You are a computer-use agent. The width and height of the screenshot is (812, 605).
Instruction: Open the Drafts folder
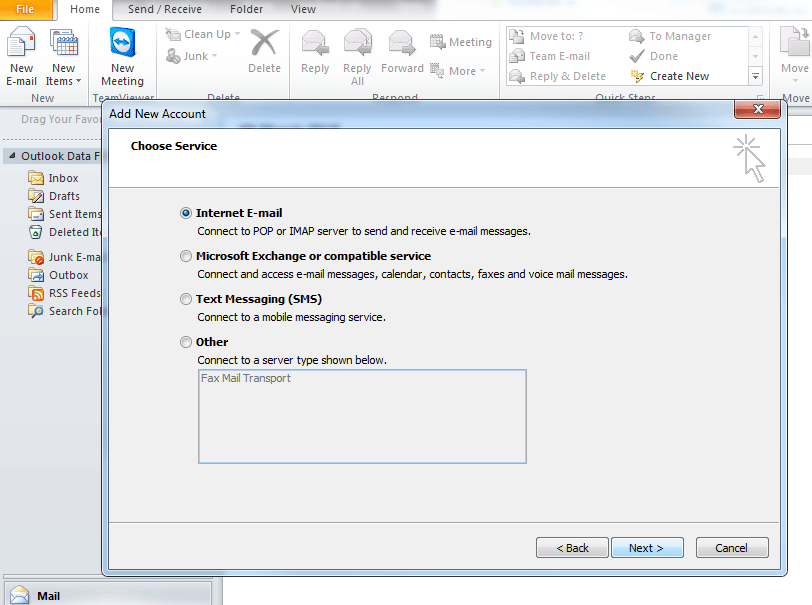[54, 196]
